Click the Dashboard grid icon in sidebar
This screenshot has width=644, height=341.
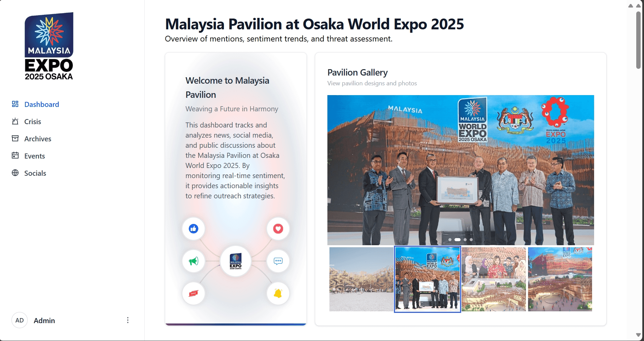pyautogui.click(x=15, y=104)
